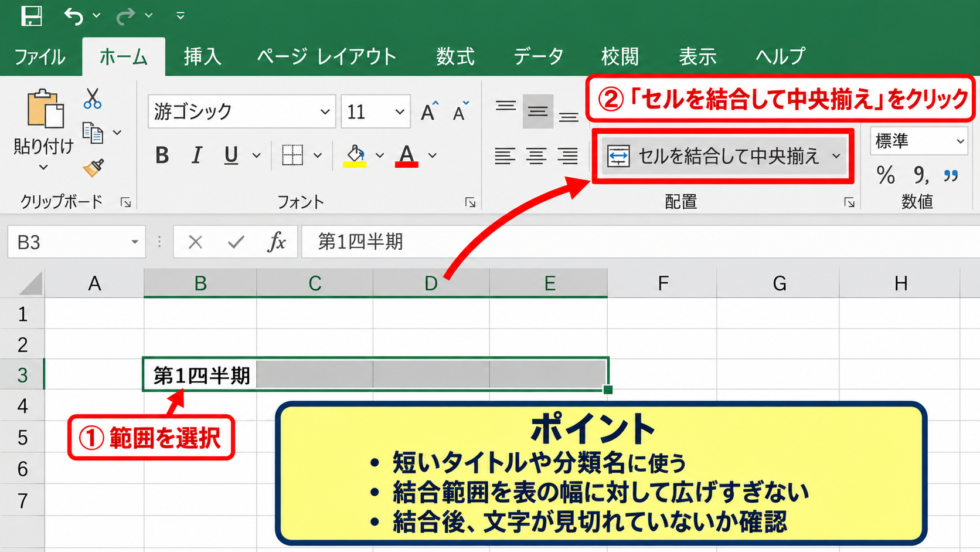Expand the paste options arrow below 貼り付け
980x552 pixels.
click(x=43, y=167)
